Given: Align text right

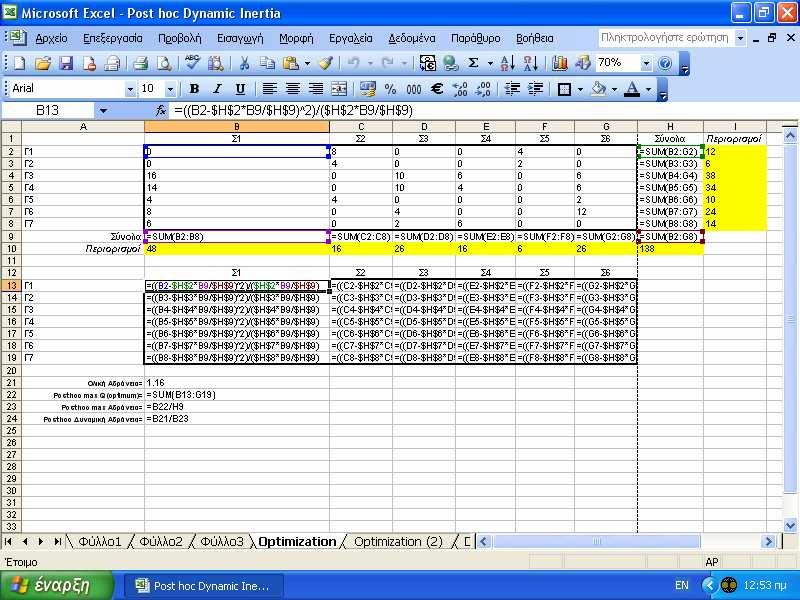Looking at the screenshot, I should pos(316,89).
